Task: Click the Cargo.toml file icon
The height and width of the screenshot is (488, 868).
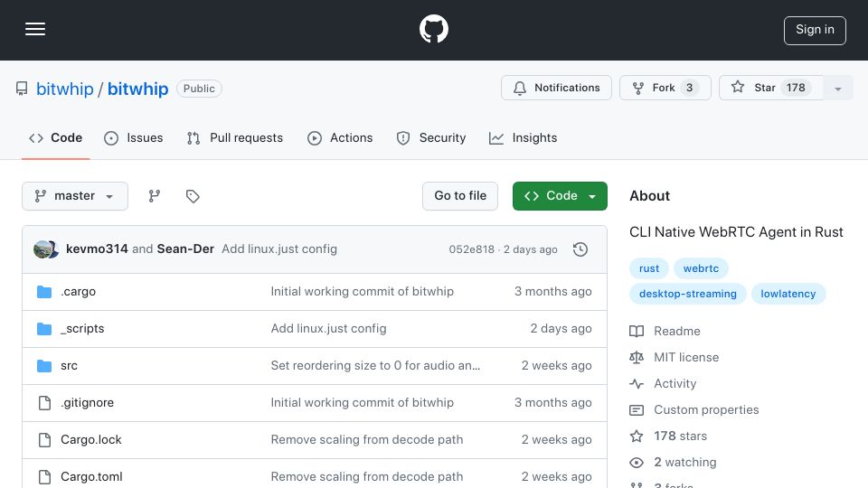Action: [x=44, y=477]
